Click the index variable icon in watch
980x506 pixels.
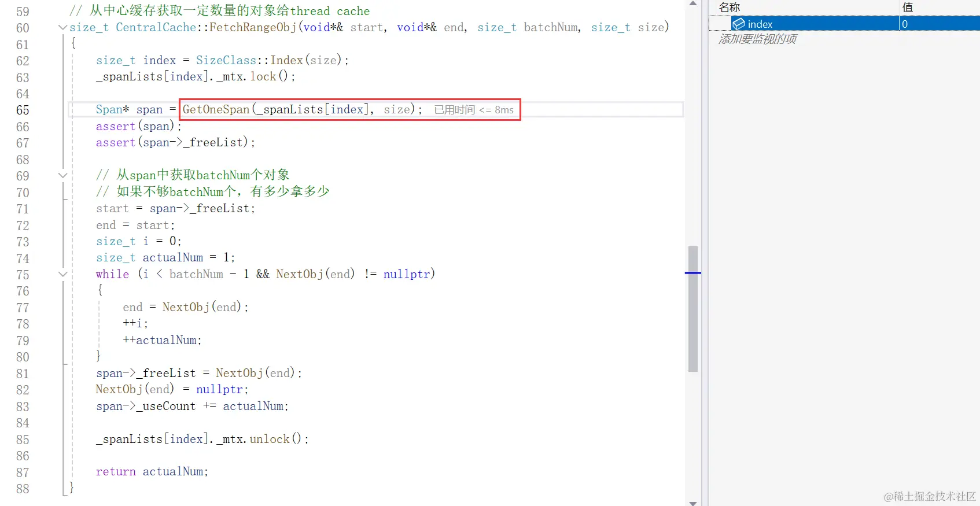tap(738, 24)
